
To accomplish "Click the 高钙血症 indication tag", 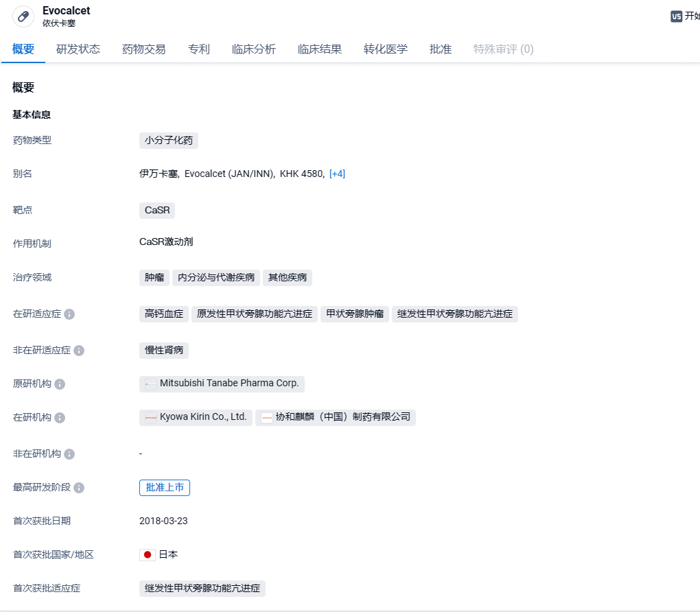I will pos(164,314).
